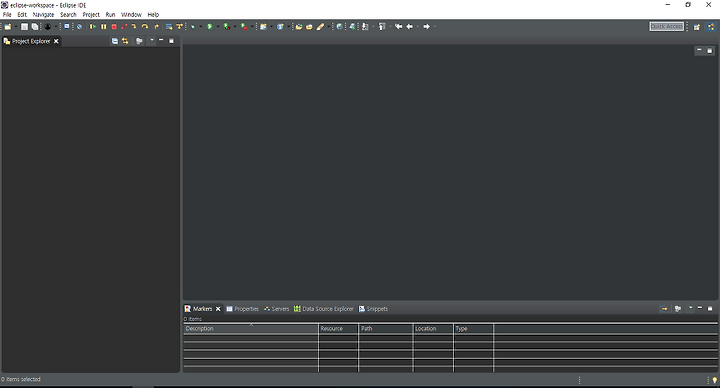The height and width of the screenshot is (388, 720).
Task: Click the green Run button icon
Action: point(210,27)
